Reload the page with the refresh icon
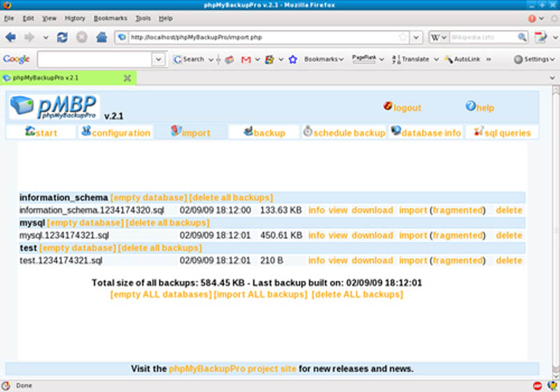 pyautogui.click(x=62, y=37)
